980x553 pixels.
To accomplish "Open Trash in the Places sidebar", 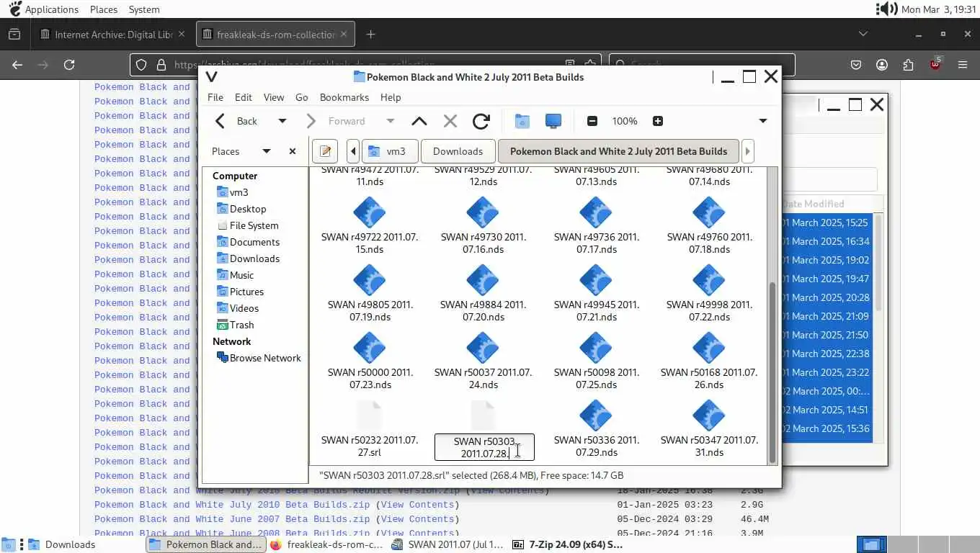I will pyautogui.click(x=235, y=325).
